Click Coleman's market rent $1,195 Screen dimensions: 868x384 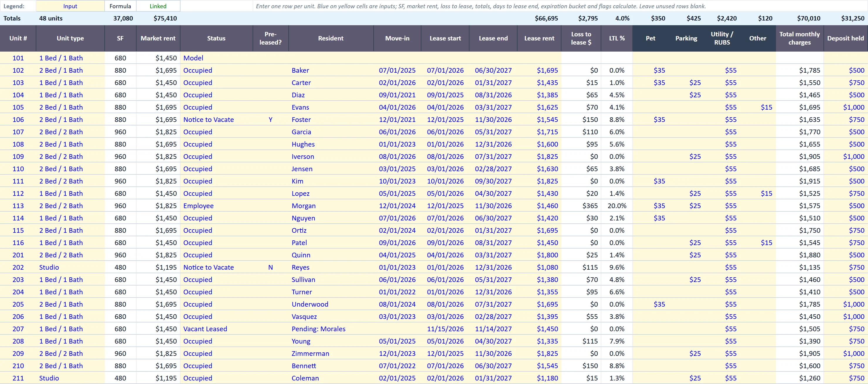[158, 378]
